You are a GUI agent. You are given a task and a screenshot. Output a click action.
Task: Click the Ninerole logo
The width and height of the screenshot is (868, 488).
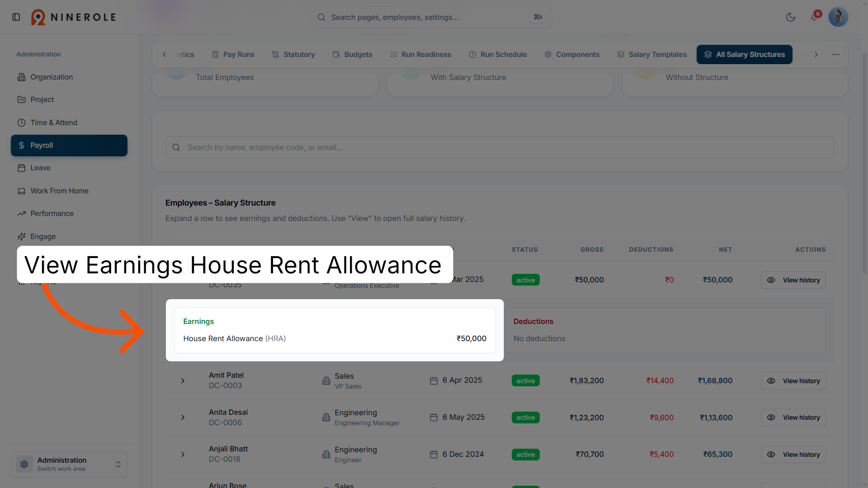[74, 17]
